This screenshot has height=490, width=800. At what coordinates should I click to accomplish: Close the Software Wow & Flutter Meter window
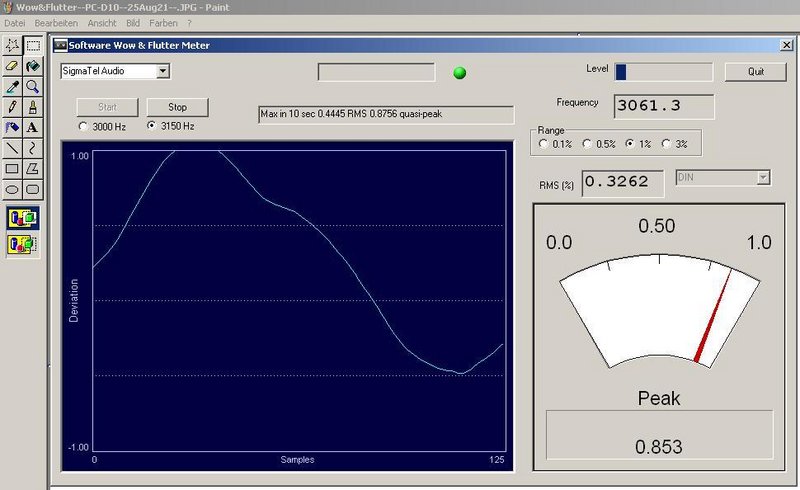click(x=787, y=45)
